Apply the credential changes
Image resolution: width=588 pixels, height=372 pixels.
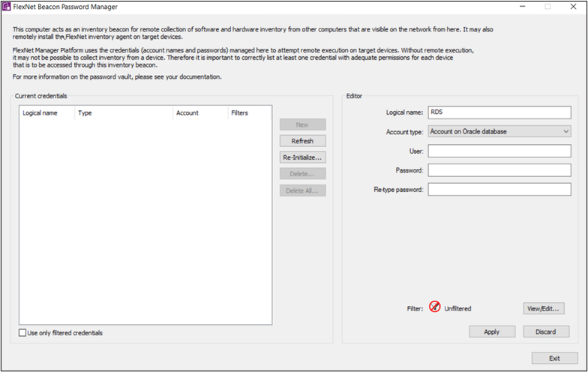[x=492, y=331]
